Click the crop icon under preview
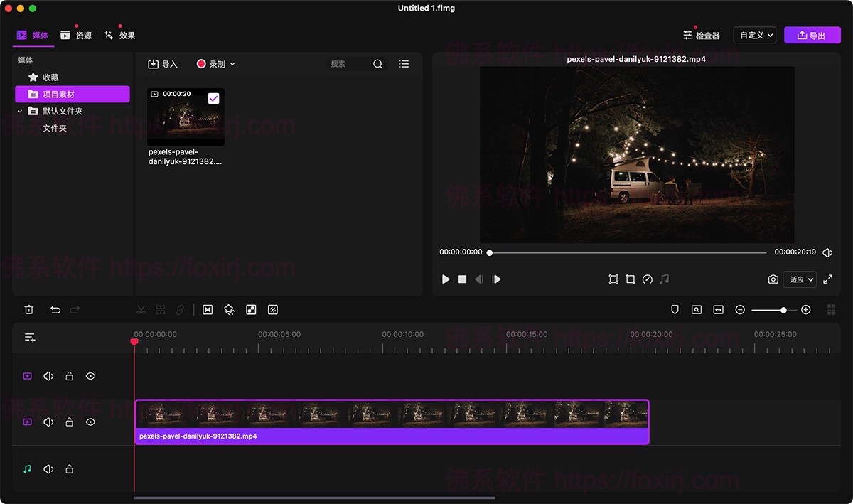Viewport: 853px width, 504px height. 631,279
